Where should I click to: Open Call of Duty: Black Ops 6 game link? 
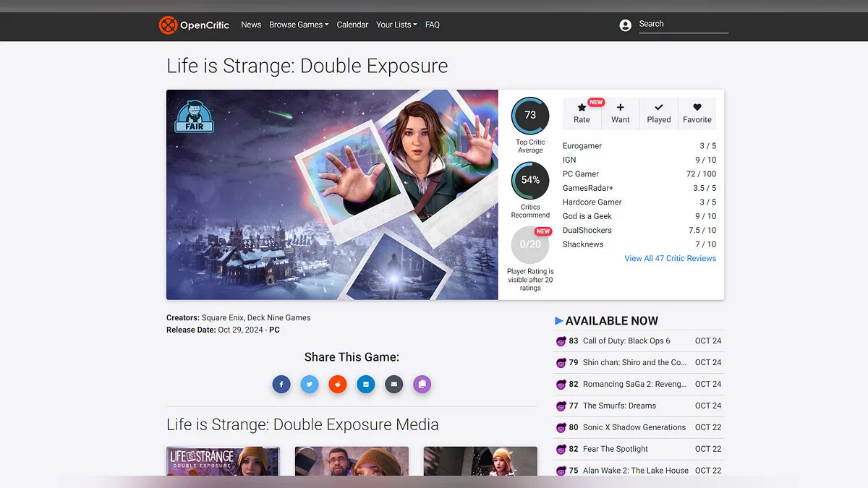[x=626, y=341]
